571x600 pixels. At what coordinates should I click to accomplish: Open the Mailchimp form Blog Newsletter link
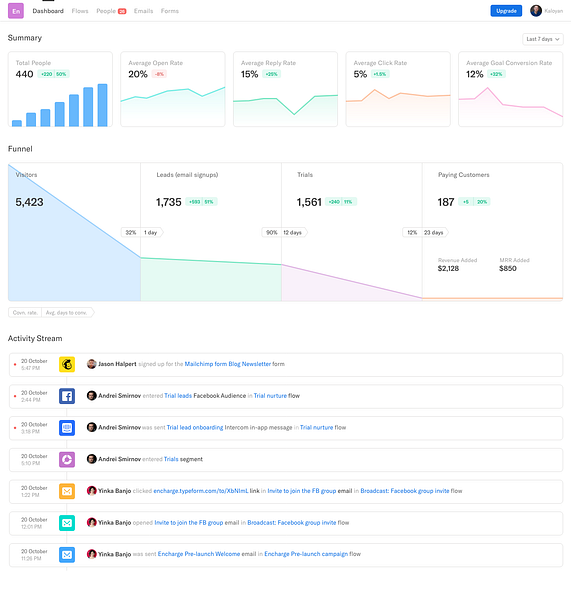pyautogui.click(x=228, y=364)
